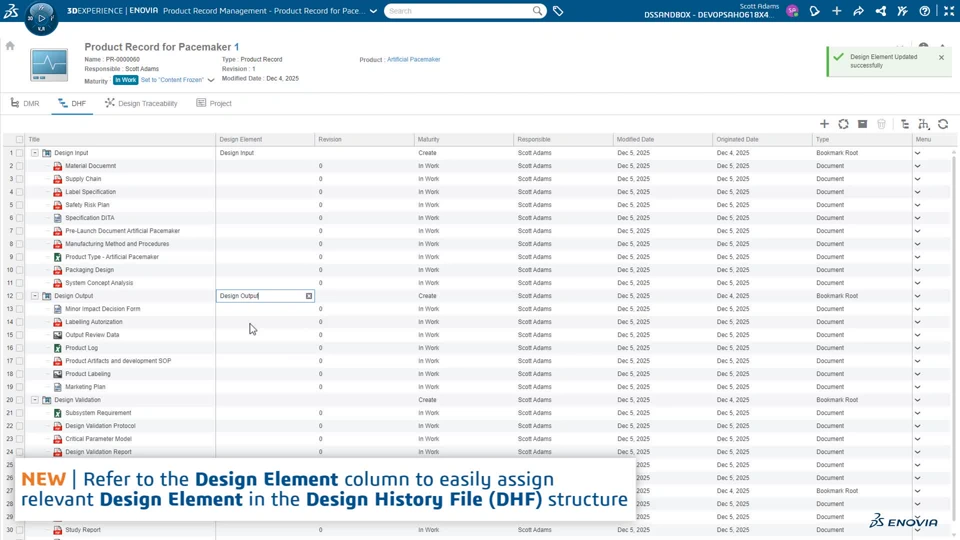Click the search magnifier icon
This screenshot has width=960, height=540.
point(537,11)
